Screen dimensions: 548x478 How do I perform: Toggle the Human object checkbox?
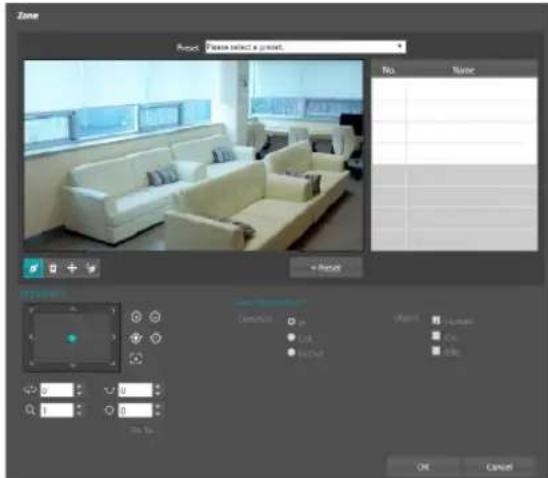tap(436, 320)
